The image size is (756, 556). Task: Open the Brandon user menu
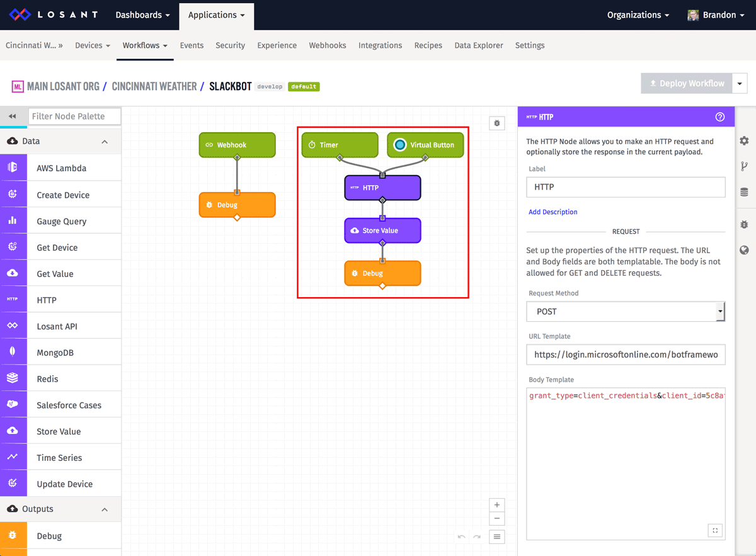(x=715, y=15)
